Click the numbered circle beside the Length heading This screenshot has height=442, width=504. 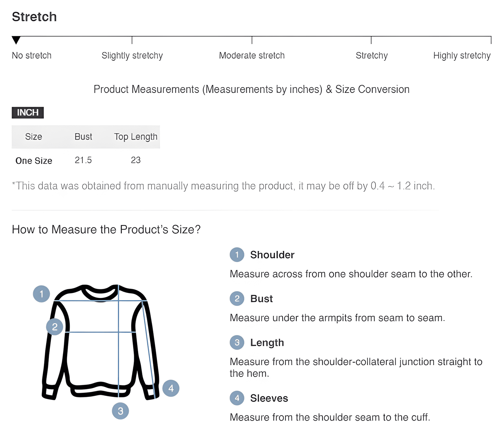pos(237,342)
